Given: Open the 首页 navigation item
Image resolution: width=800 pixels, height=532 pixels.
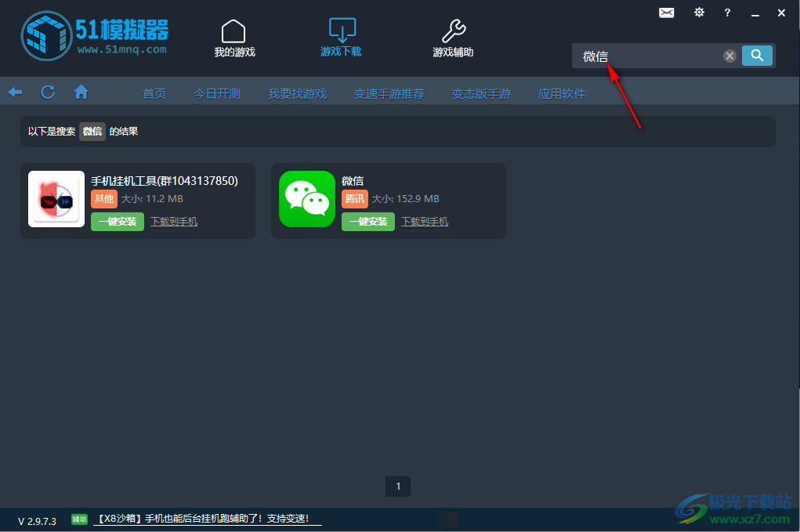Looking at the screenshot, I should pyautogui.click(x=154, y=94).
